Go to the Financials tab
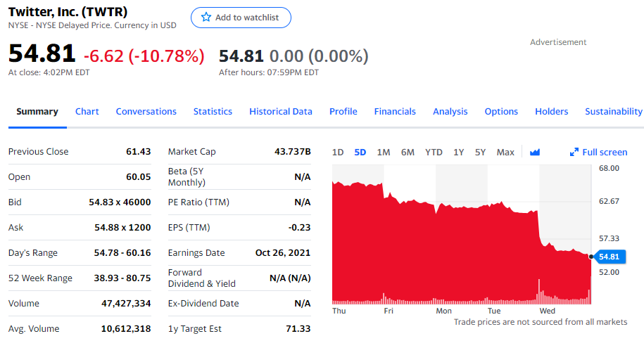Screen dimensions: 644x355 tap(395, 111)
